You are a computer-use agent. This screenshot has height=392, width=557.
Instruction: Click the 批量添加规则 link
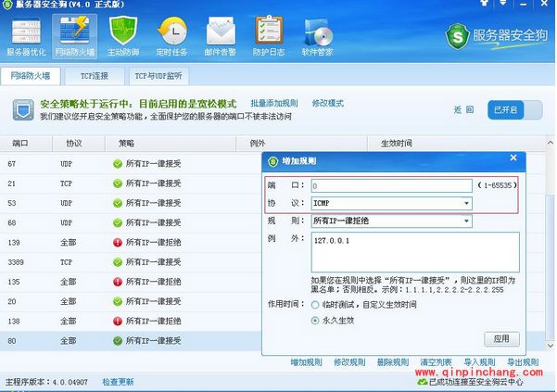tap(273, 103)
